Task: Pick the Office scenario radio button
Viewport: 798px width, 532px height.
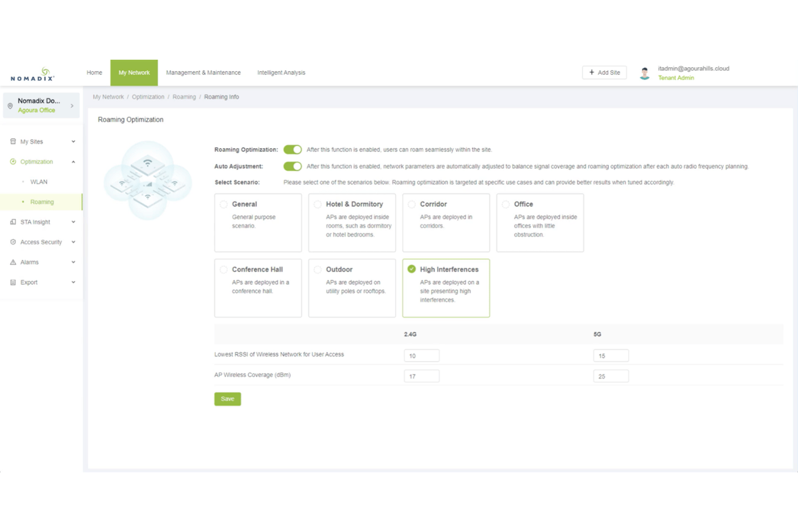Action: [x=505, y=204]
